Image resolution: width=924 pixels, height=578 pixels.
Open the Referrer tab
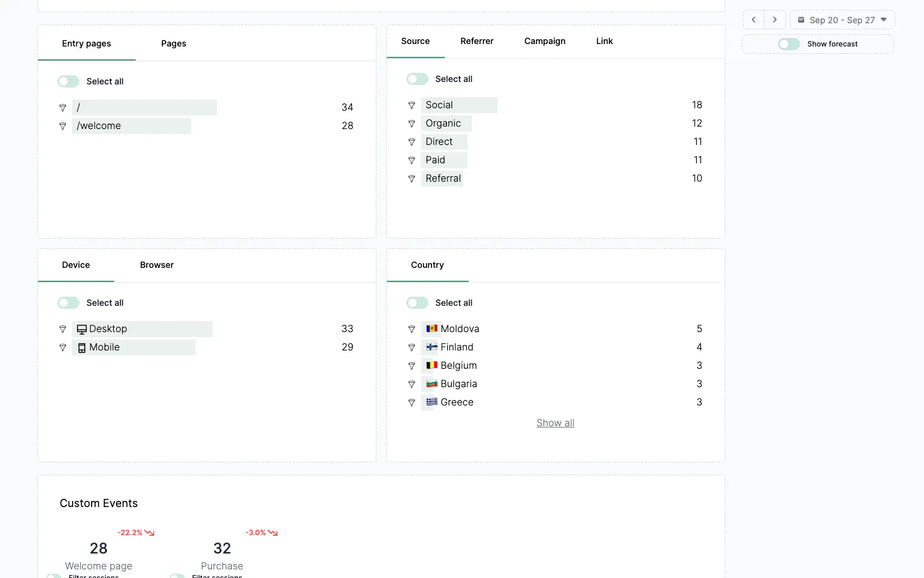coord(477,41)
